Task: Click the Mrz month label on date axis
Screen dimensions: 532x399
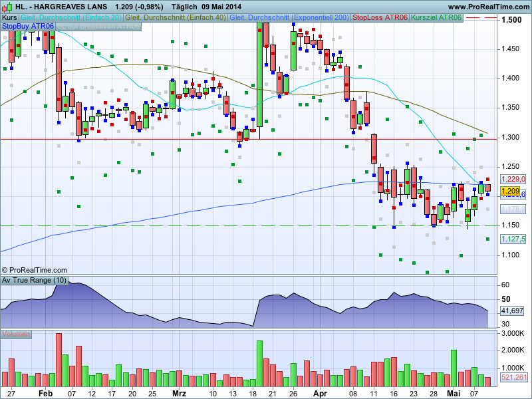Action: click(179, 394)
